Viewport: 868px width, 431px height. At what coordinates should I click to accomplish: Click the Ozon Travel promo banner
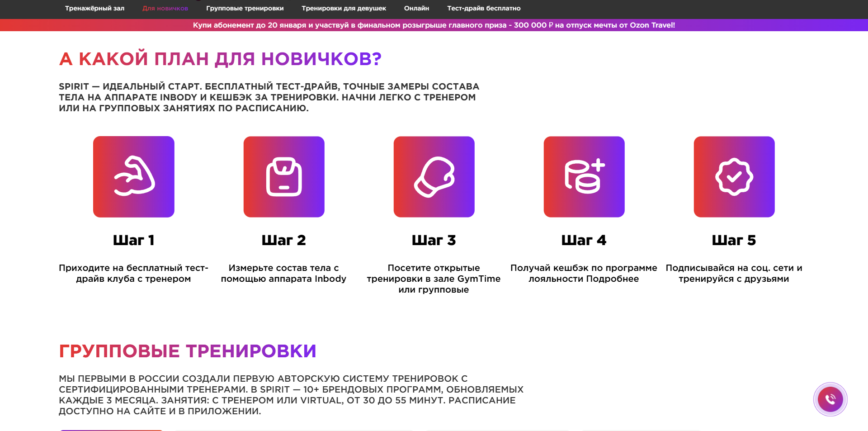coord(434,26)
